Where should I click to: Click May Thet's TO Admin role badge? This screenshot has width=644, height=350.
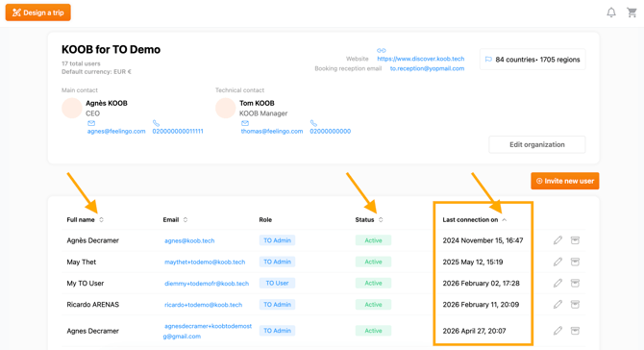(277, 262)
